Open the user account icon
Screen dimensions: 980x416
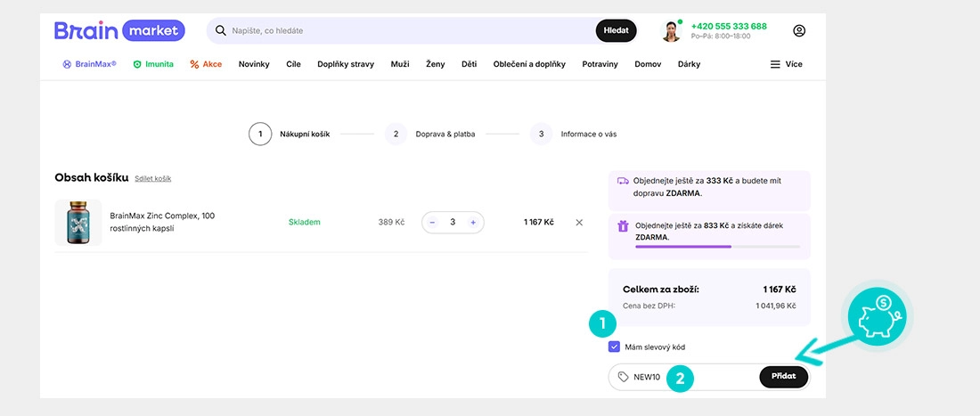click(x=799, y=30)
